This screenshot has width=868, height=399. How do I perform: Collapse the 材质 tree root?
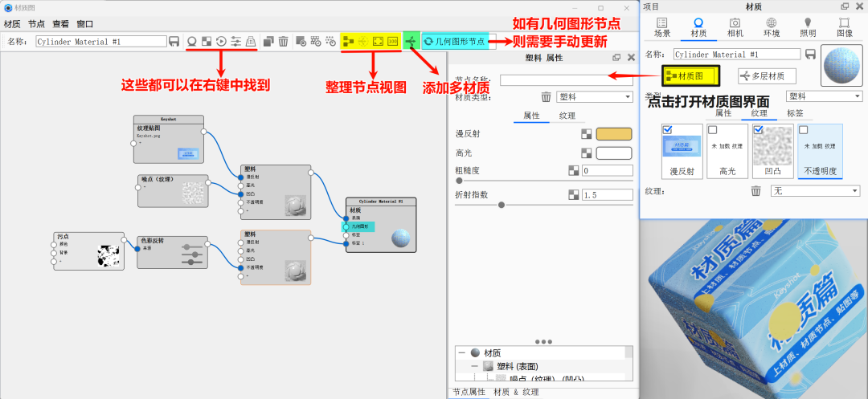pyautogui.click(x=461, y=352)
